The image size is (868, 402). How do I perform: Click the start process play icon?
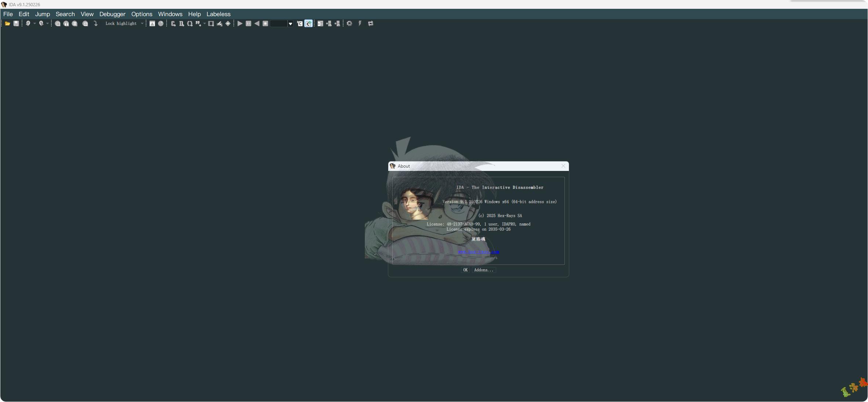click(x=240, y=23)
